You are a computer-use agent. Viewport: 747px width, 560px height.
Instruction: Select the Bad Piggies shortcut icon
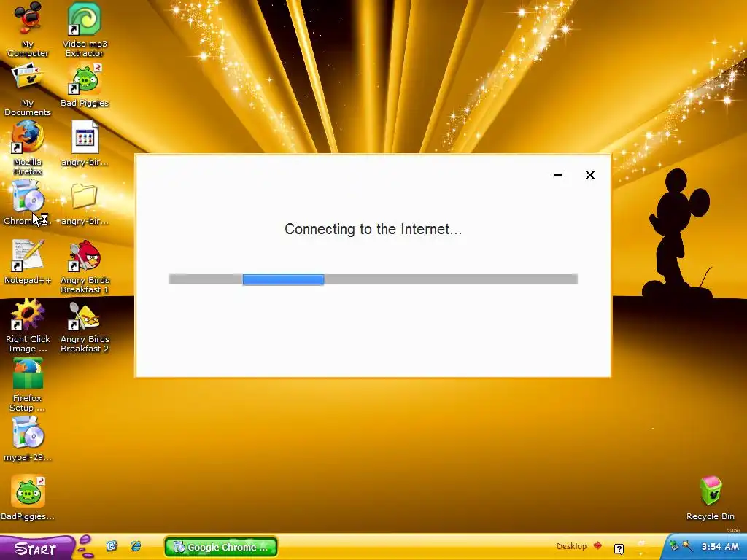tap(85, 86)
